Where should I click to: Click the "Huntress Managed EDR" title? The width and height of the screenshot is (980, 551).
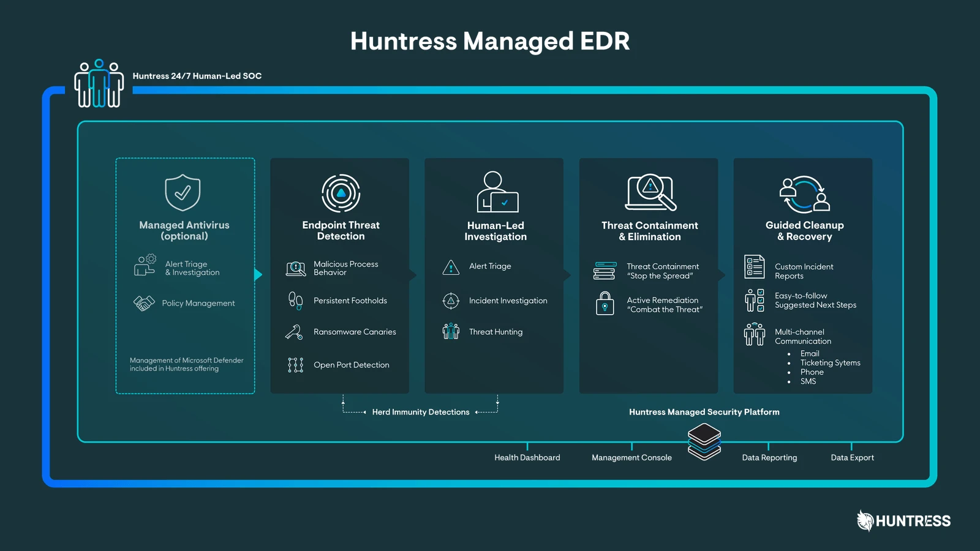tap(490, 41)
